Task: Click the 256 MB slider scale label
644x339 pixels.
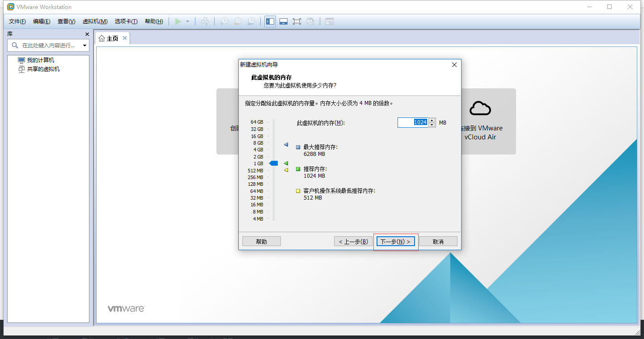Action: pyautogui.click(x=255, y=177)
